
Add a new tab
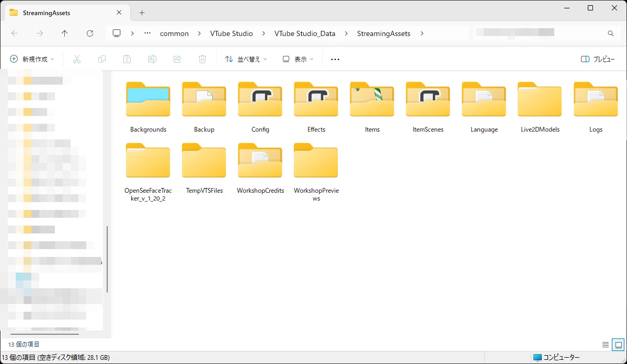coord(142,13)
